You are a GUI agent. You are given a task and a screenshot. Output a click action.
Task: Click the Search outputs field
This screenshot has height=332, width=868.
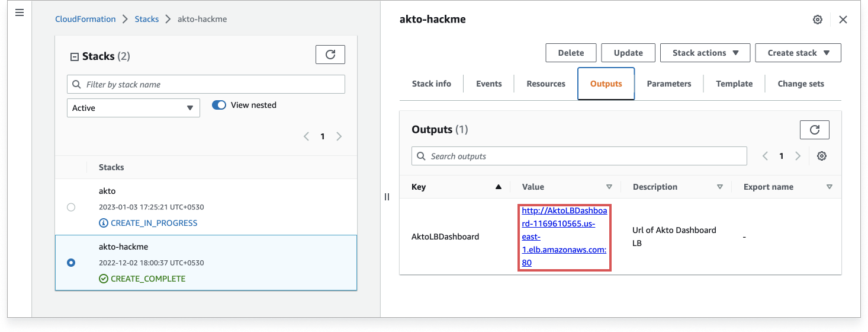coord(579,156)
